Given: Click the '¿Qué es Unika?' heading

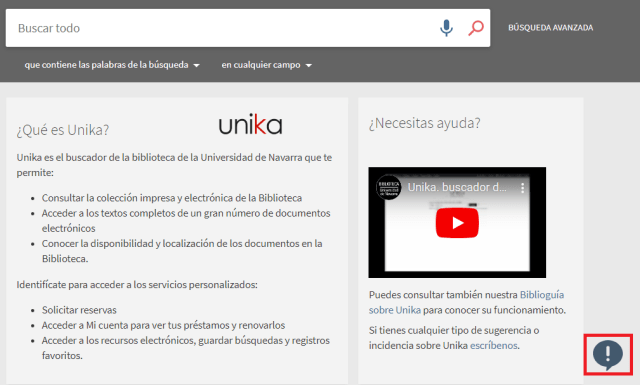Looking at the screenshot, I should click(x=63, y=130).
